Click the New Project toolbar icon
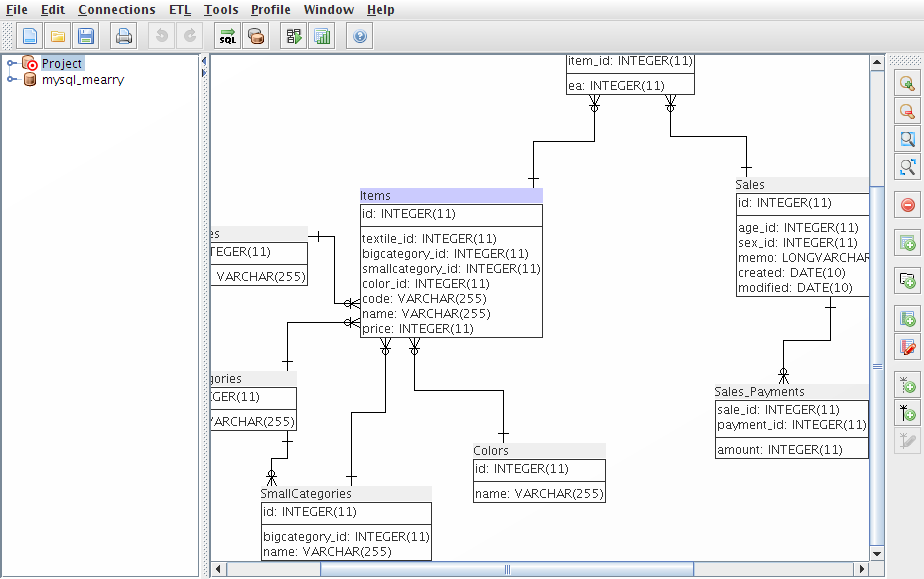 (31, 37)
